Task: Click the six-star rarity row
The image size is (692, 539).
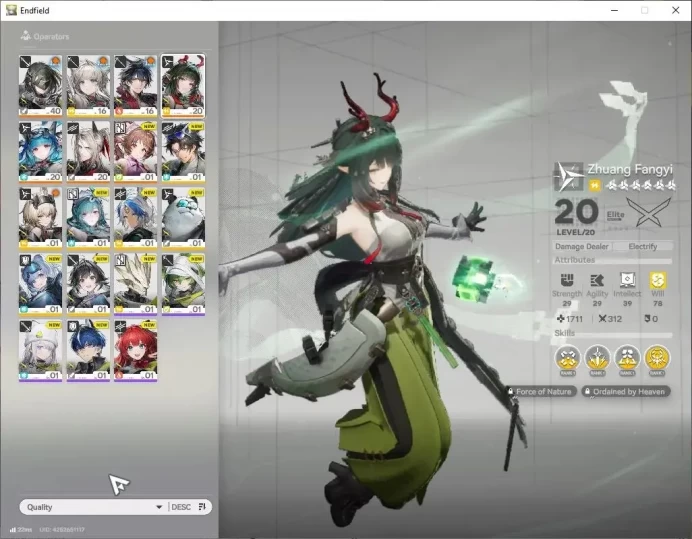Action: (641, 185)
